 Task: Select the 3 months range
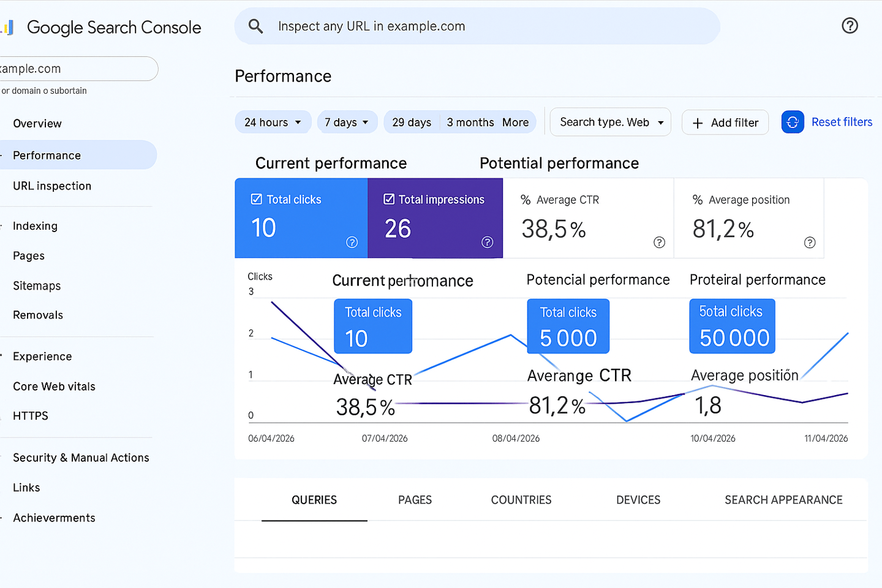point(470,122)
